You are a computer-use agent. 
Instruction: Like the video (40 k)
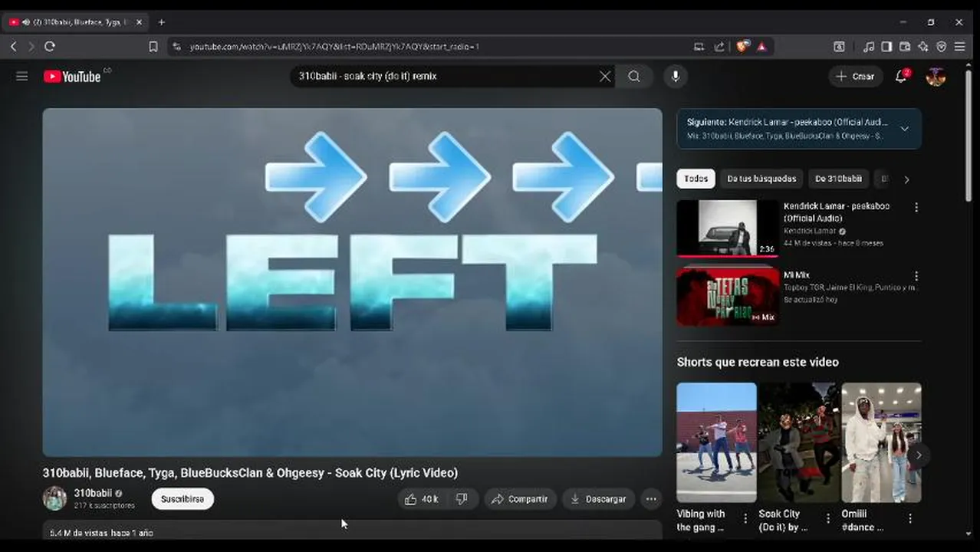coord(422,499)
